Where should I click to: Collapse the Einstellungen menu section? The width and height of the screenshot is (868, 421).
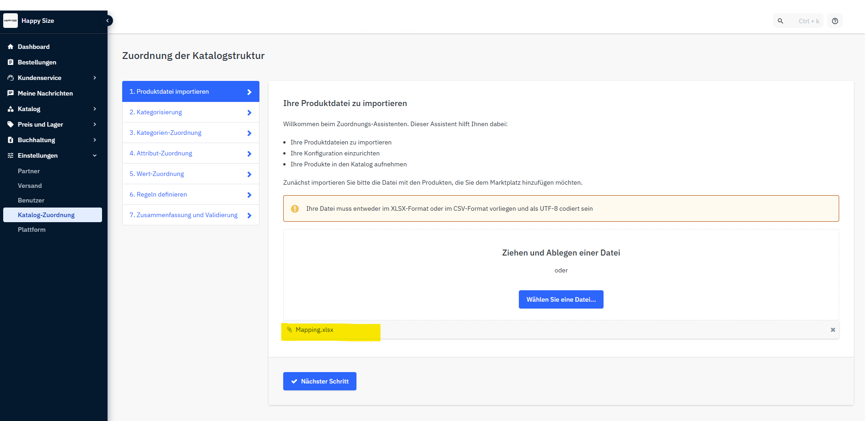coord(95,155)
